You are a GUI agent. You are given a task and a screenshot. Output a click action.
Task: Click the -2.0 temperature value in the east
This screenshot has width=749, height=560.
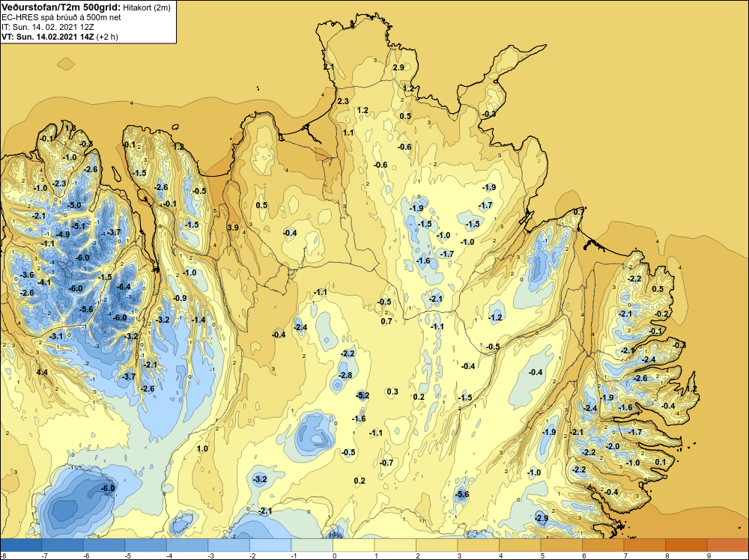[613, 446]
